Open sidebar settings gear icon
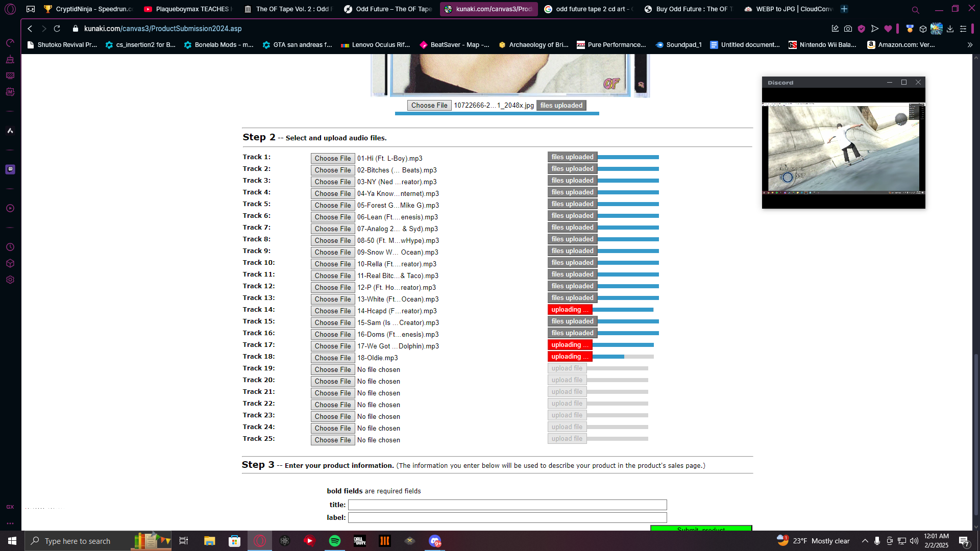 [10, 280]
